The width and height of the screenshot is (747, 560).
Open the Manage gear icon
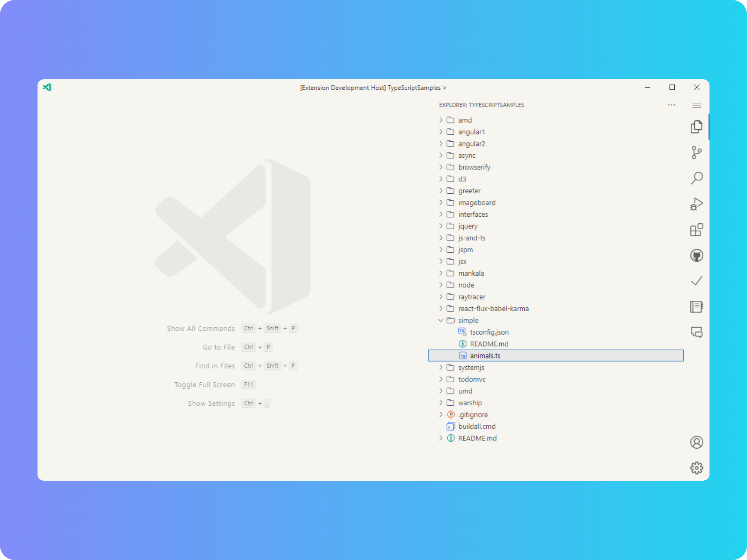click(697, 468)
